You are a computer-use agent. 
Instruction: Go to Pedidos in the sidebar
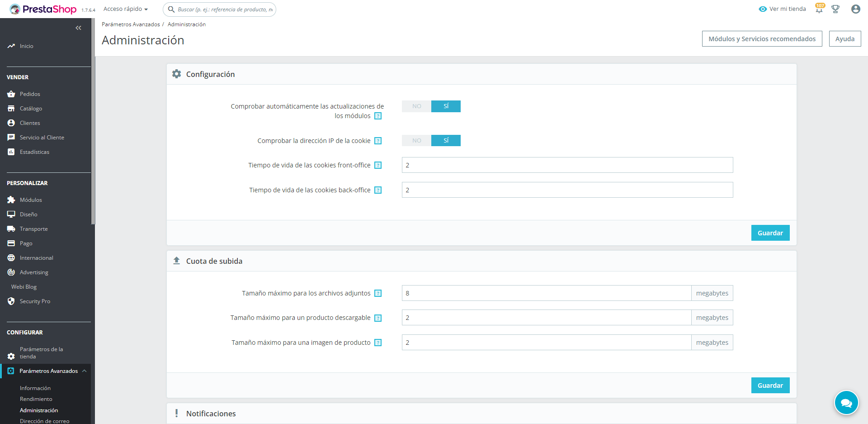[x=30, y=94]
